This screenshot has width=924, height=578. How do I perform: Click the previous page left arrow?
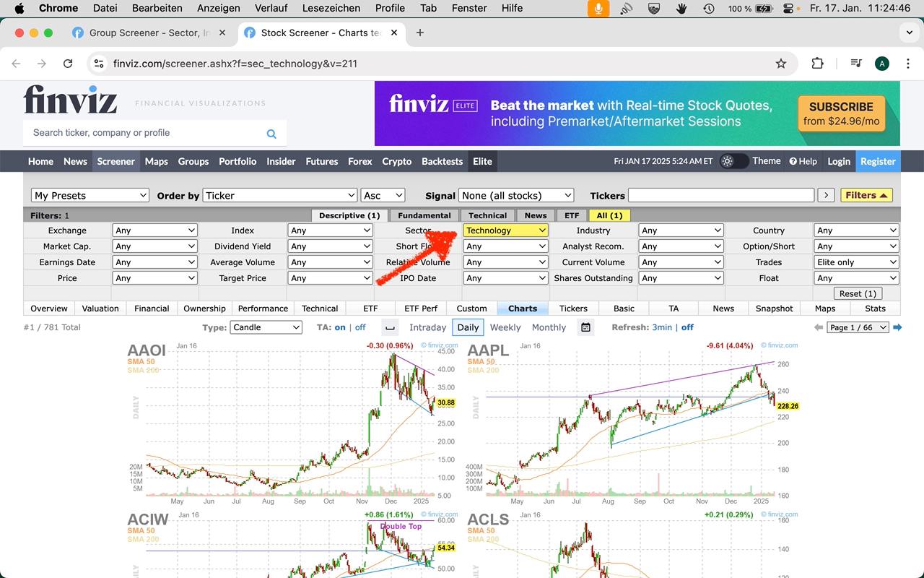point(818,327)
